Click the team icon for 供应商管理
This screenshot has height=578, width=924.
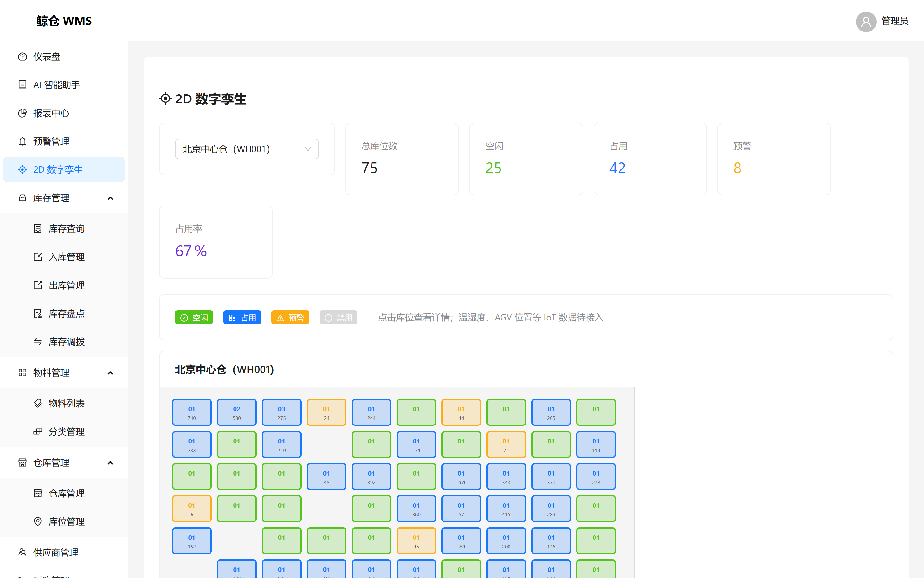pos(22,552)
